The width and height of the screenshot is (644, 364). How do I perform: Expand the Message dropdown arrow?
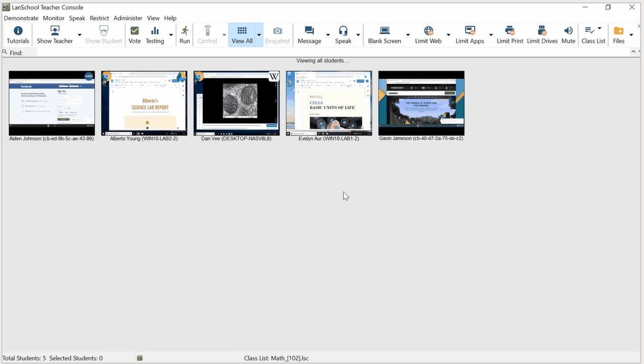point(328,35)
